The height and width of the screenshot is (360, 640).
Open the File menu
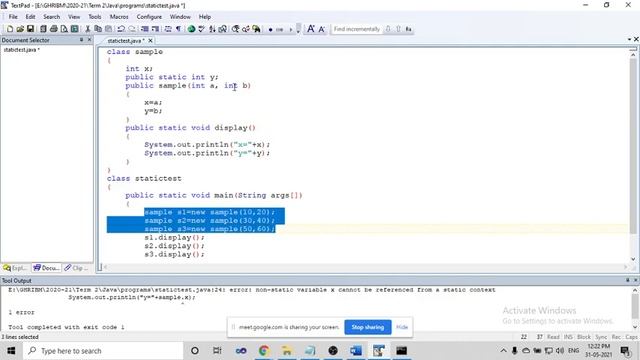point(13,17)
